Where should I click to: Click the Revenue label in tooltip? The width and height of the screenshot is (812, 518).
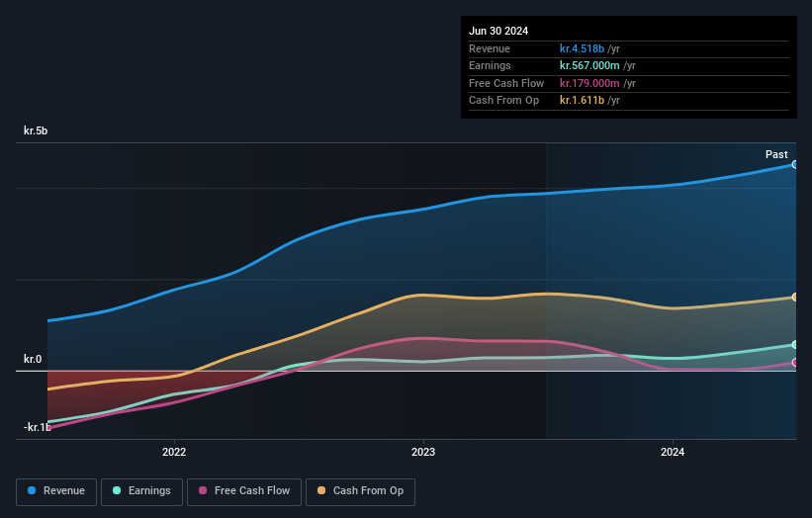[x=490, y=48]
